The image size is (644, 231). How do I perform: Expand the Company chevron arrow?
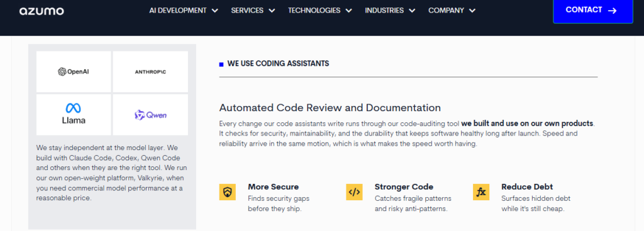[x=472, y=11]
